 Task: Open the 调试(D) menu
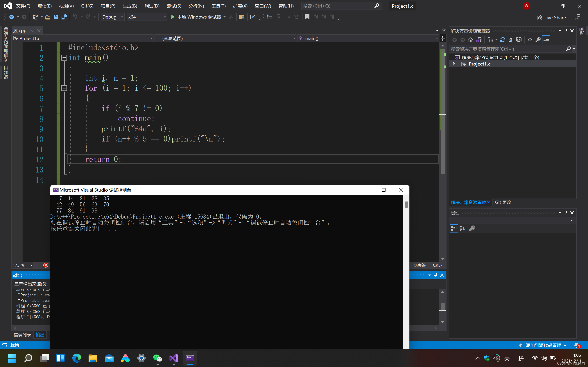coord(152,6)
